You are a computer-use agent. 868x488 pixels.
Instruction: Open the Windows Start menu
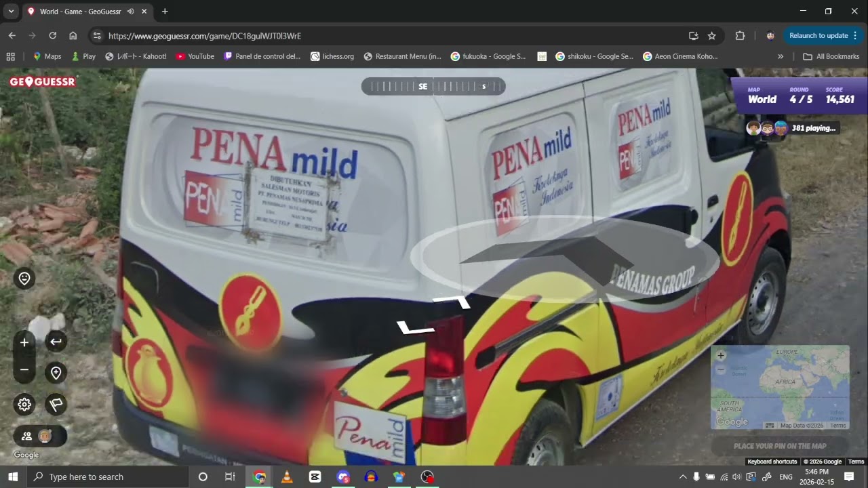[x=13, y=476]
